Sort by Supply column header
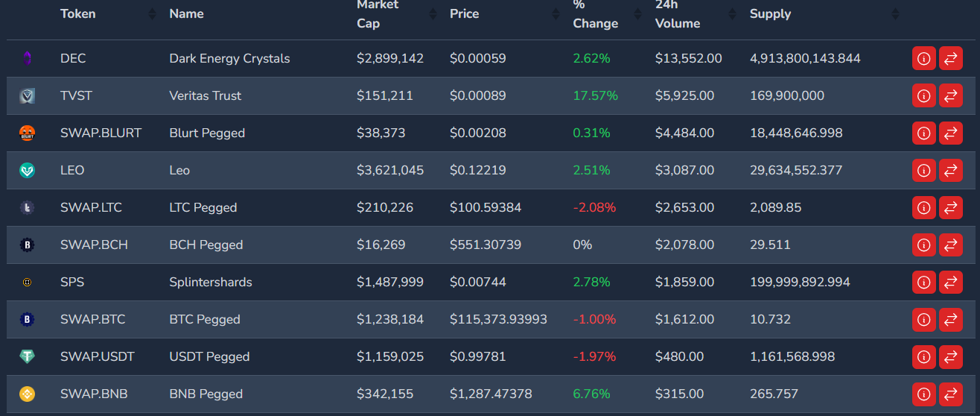 click(x=770, y=14)
